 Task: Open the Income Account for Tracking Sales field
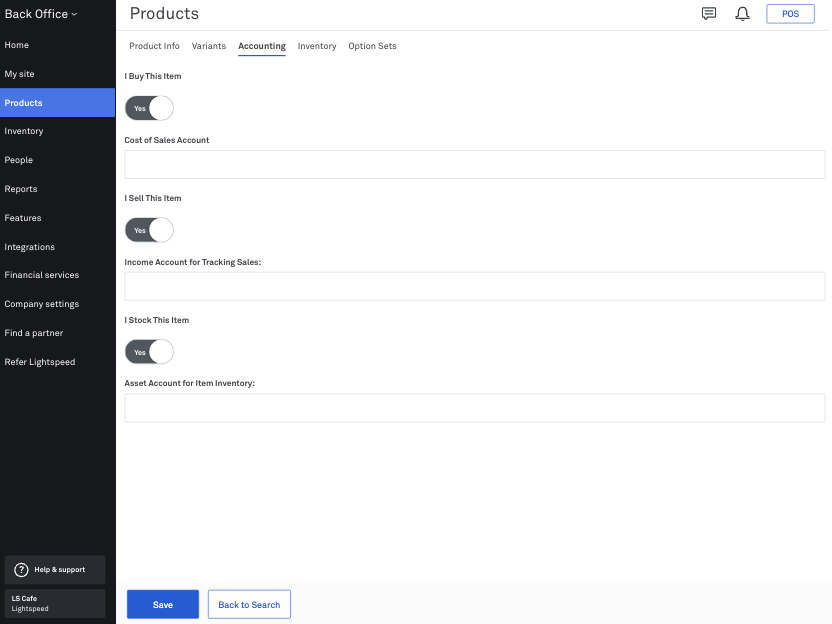474,287
